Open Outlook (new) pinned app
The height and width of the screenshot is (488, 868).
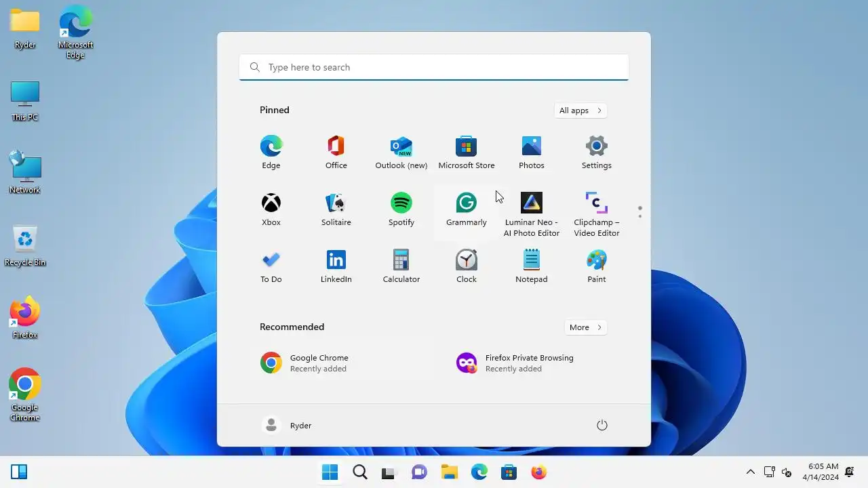pyautogui.click(x=401, y=152)
